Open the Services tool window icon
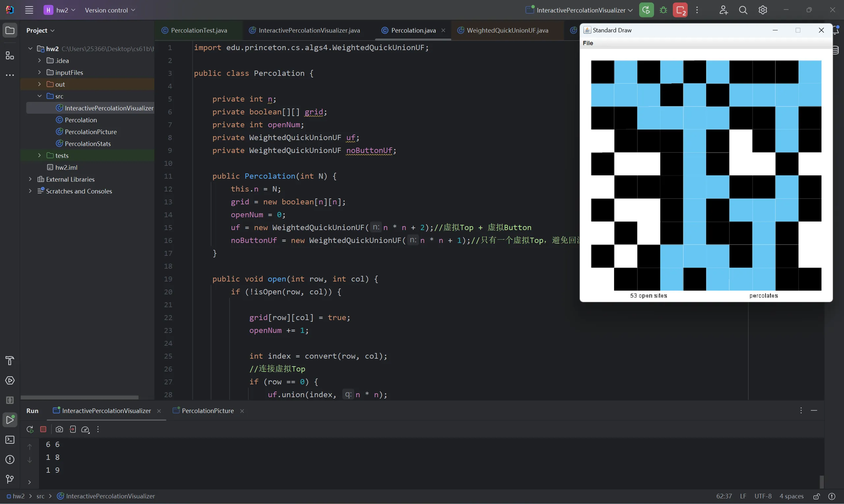This screenshot has width=844, height=504. click(x=10, y=380)
